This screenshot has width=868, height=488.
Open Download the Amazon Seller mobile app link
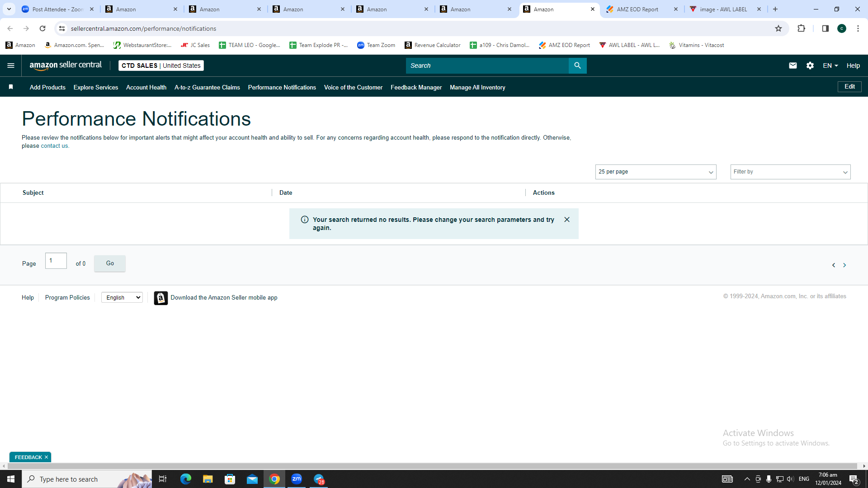click(224, 297)
